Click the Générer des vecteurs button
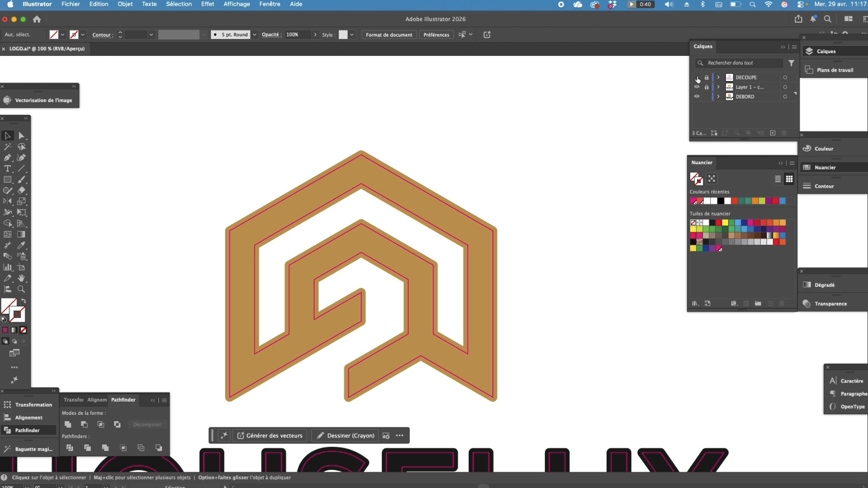This screenshot has height=488, width=868. point(269,436)
